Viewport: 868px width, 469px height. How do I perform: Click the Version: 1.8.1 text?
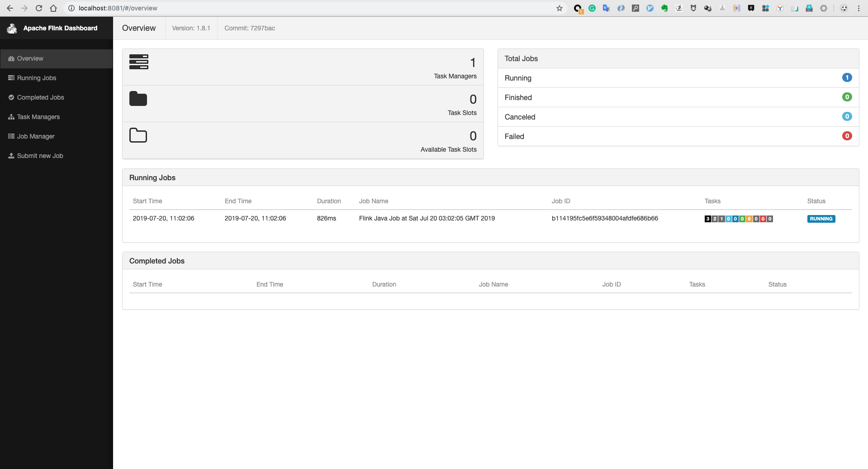coord(191,28)
